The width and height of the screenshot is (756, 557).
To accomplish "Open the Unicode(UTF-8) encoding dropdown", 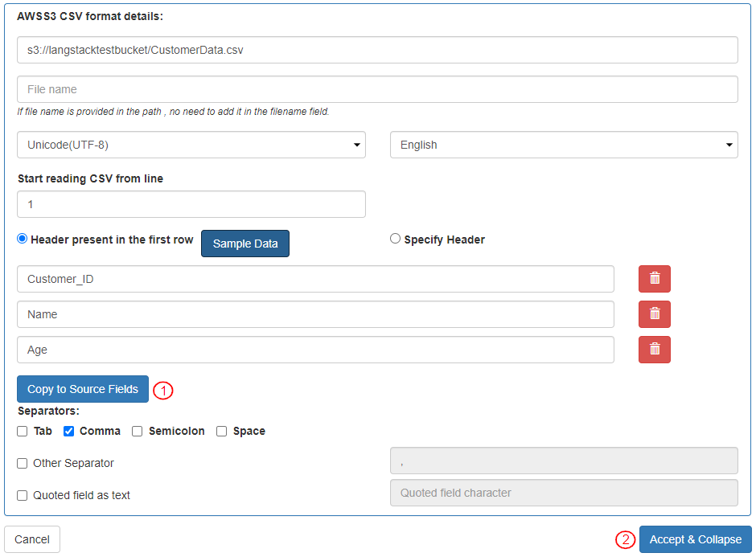I will (x=191, y=145).
